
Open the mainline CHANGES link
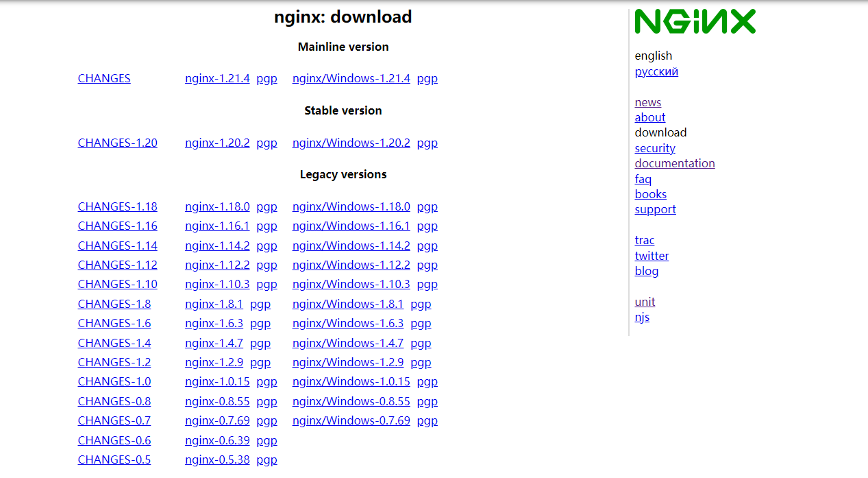coord(104,79)
